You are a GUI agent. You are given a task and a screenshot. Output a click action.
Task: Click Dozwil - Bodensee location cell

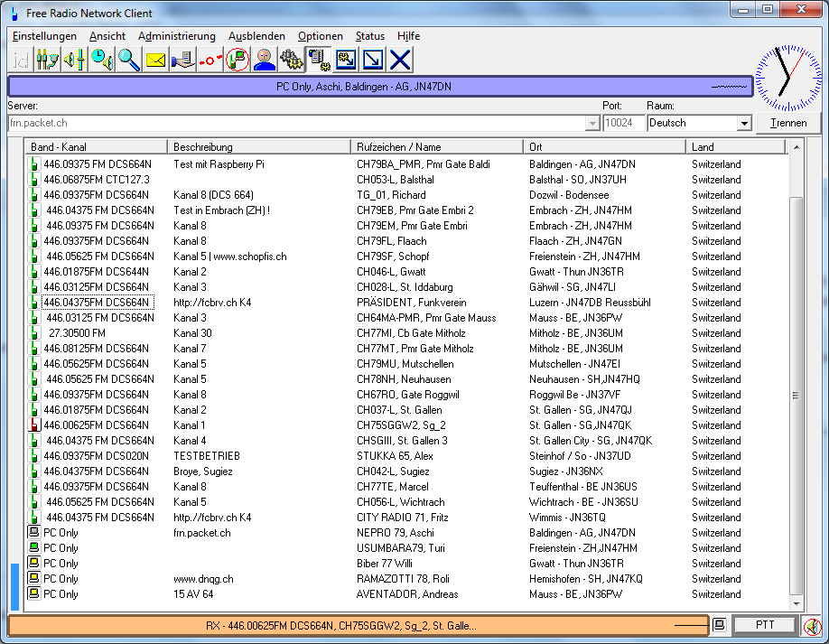(569, 194)
